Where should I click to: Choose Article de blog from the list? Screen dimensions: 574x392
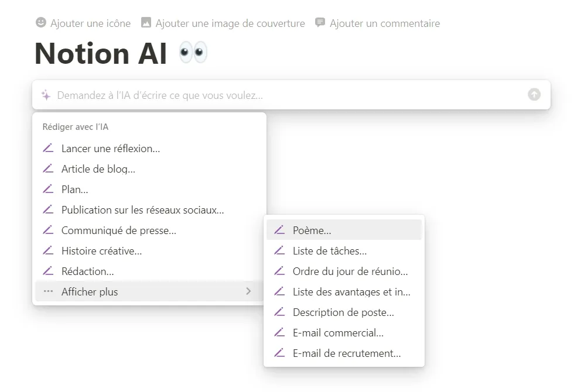pyautogui.click(x=149, y=169)
